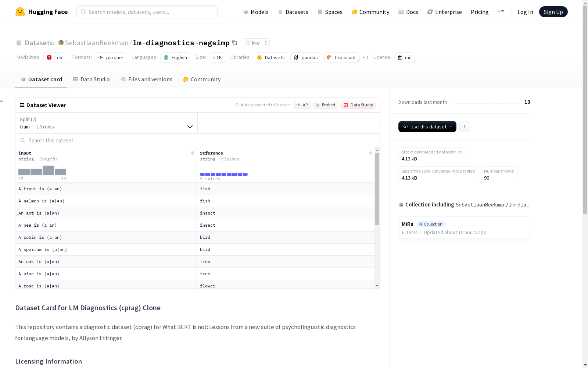The image size is (588, 368).
Task: Expand the Use this dataset menu
Action: pyautogui.click(x=427, y=127)
